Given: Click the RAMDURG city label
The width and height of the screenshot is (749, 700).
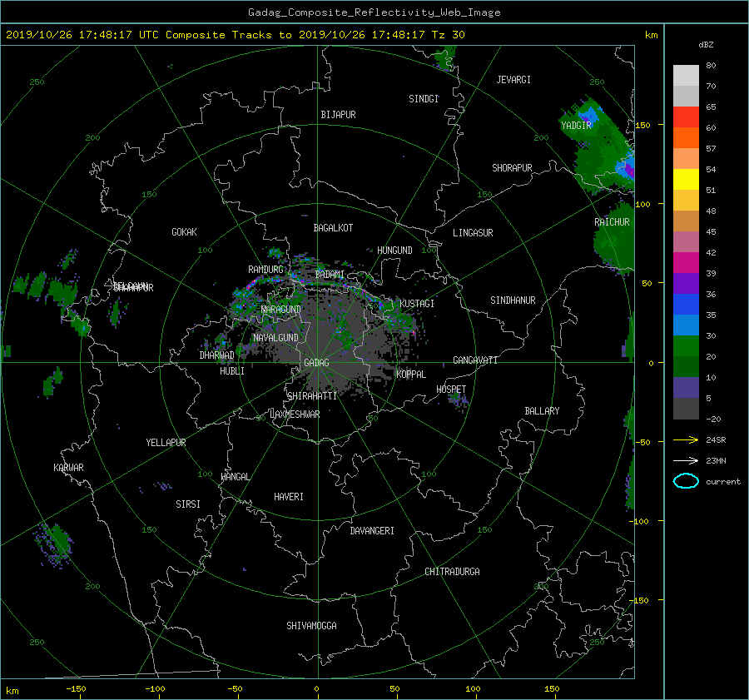Looking at the screenshot, I should 265,270.
